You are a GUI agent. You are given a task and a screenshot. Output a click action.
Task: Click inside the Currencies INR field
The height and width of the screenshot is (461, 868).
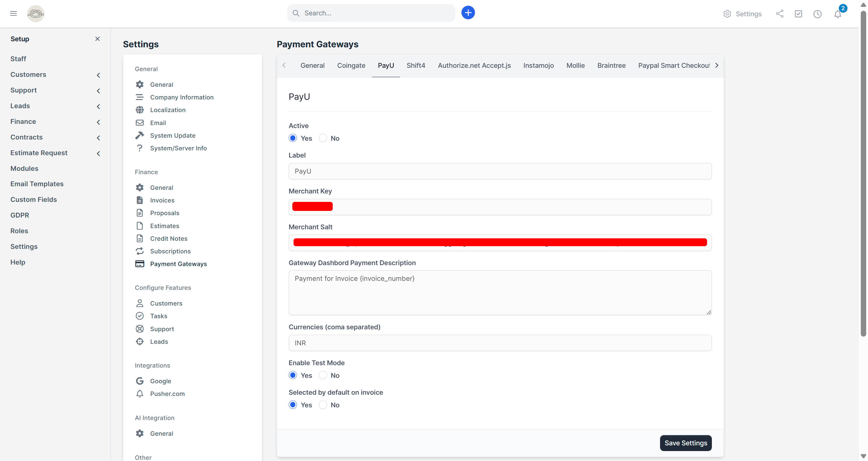coord(500,343)
